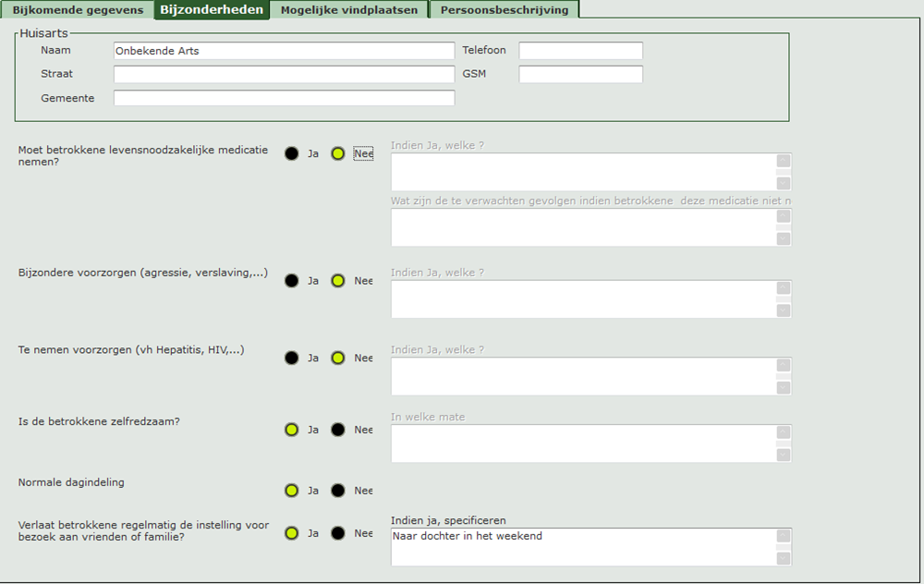Choose Ja for Te nemen voorzorgen

[292, 358]
